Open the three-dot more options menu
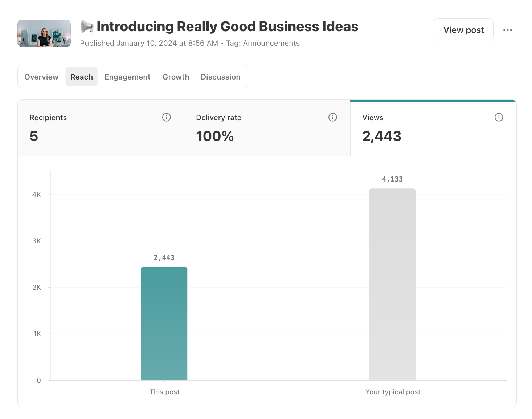The width and height of the screenshot is (532, 419). [507, 30]
